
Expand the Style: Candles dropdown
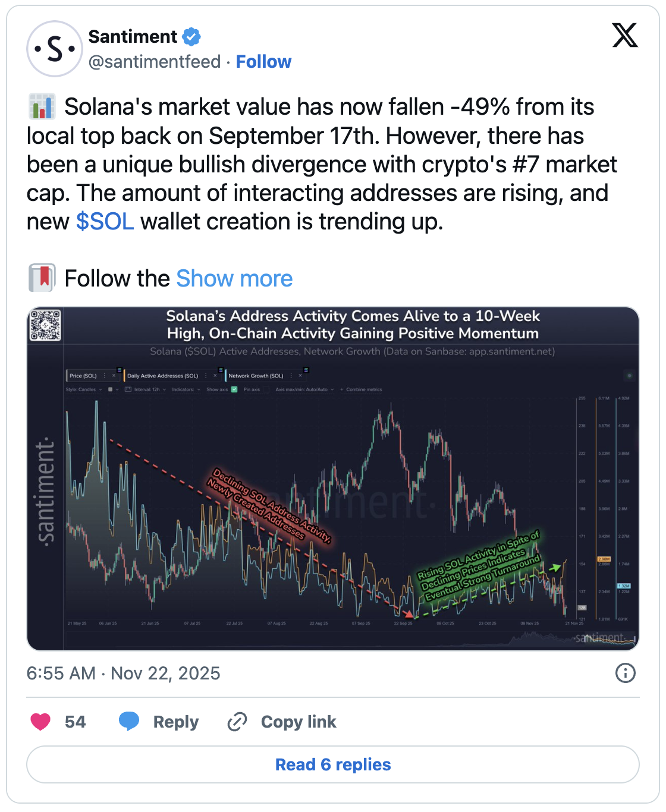[x=83, y=389]
